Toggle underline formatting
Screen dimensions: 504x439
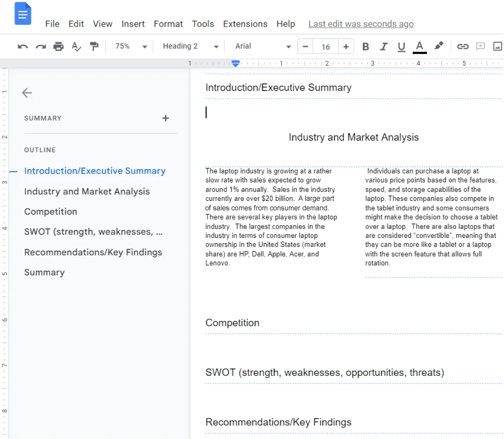(401, 46)
